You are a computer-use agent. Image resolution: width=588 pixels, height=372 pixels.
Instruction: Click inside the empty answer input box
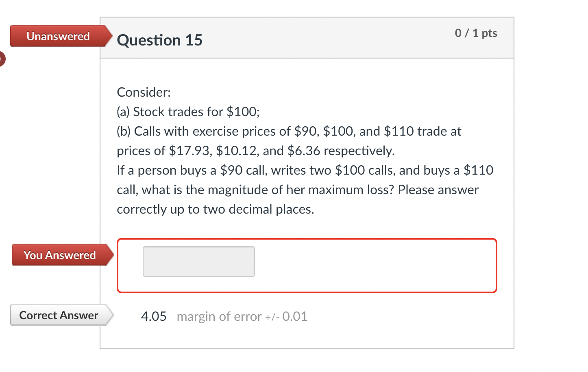[198, 261]
